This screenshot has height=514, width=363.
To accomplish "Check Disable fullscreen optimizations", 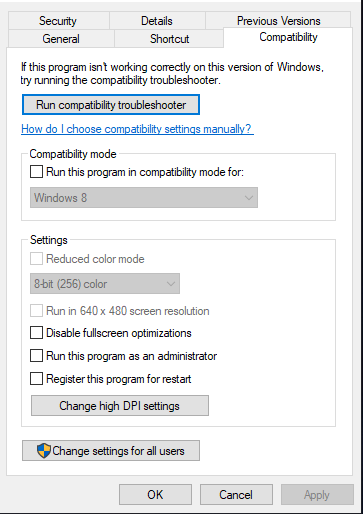I will 36,333.
